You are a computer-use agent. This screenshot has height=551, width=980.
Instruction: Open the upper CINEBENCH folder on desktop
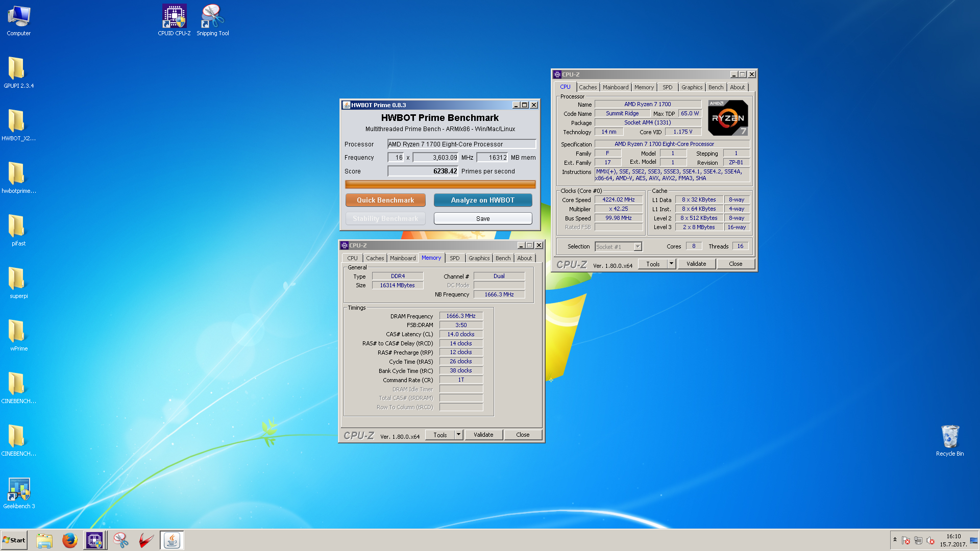pos(19,388)
